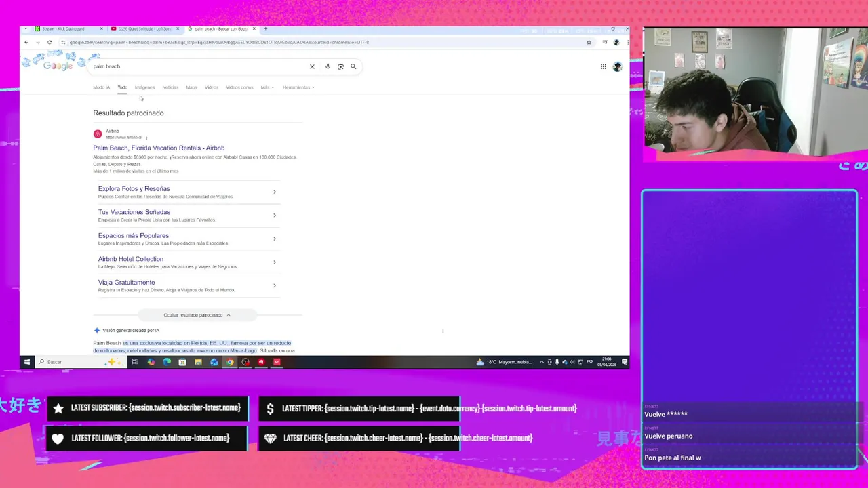Open a new browser tab
The image size is (868, 488).
pyautogui.click(x=265, y=28)
